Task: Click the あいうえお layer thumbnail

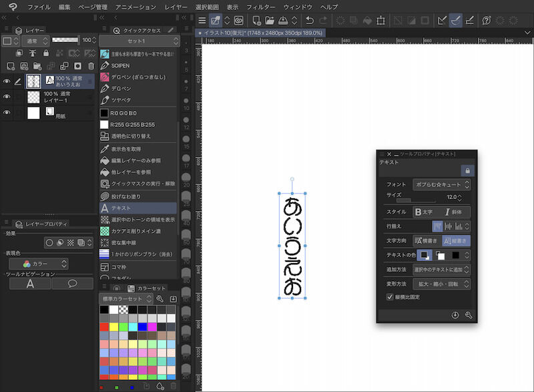Action: click(33, 81)
